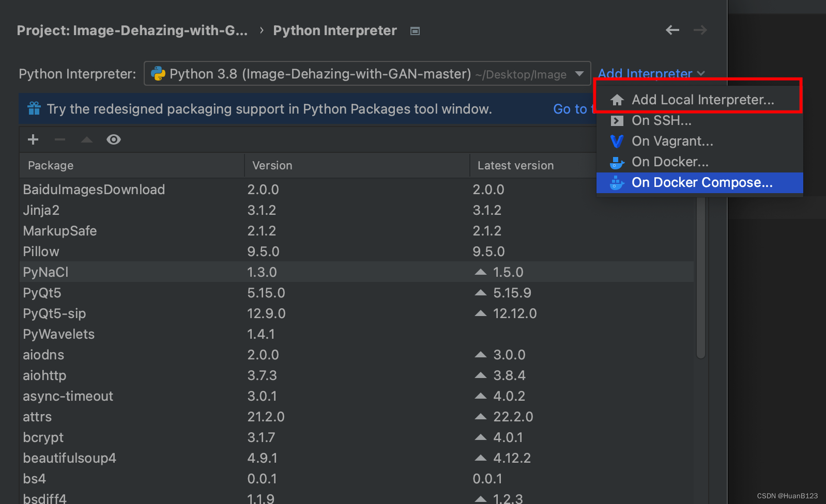Viewport: 826px width, 504px height.
Task: Select the aiodns package row
Action: 357,355
